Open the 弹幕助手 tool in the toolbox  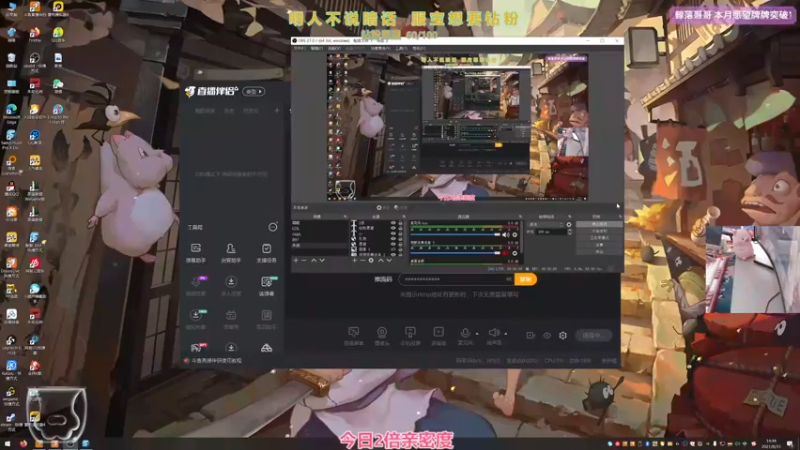[195, 253]
